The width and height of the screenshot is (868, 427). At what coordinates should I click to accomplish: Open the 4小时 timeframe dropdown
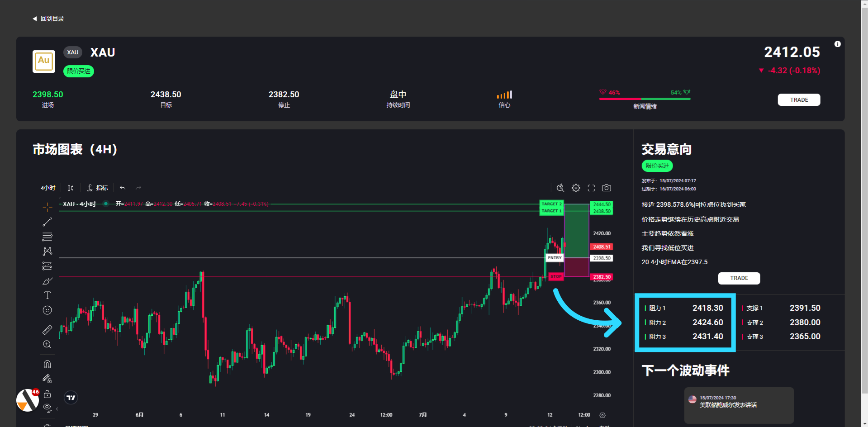coord(48,188)
